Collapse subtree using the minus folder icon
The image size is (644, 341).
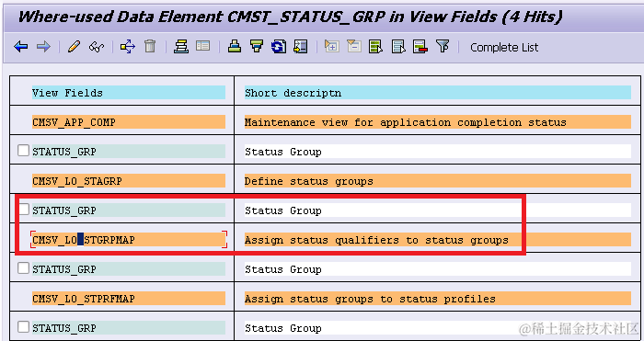click(353, 46)
